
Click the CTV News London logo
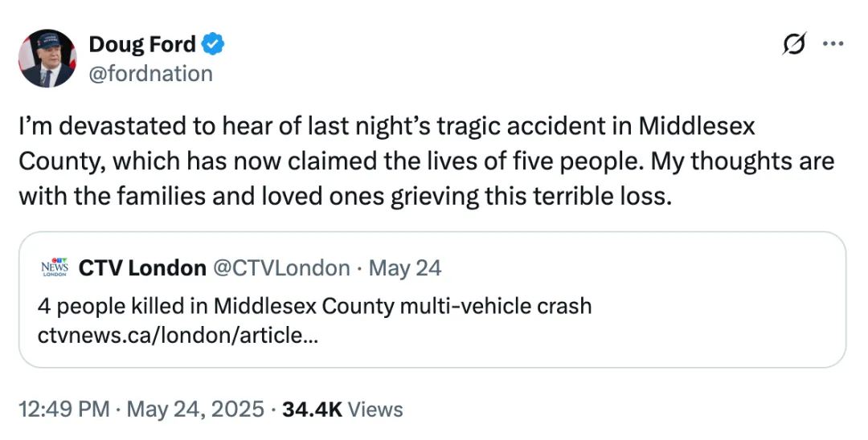click(x=55, y=267)
